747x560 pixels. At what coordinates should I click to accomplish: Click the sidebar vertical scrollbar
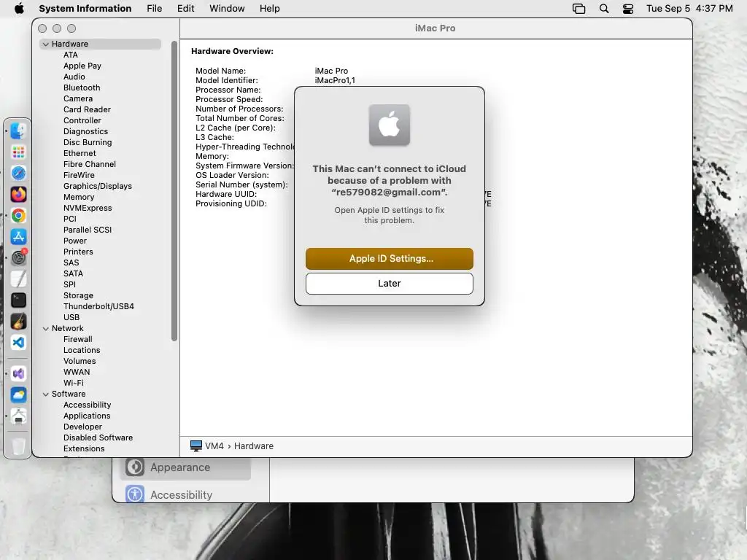(174, 190)
